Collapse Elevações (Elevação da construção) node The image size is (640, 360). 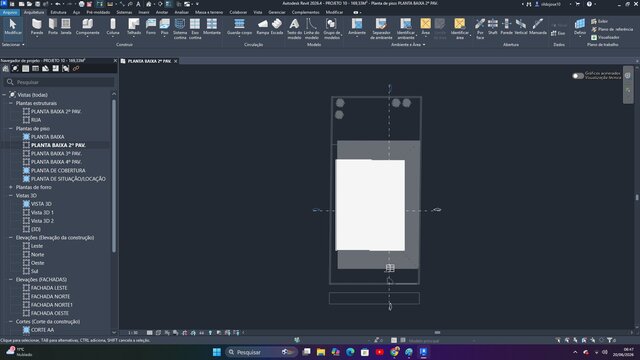point(11,238)
